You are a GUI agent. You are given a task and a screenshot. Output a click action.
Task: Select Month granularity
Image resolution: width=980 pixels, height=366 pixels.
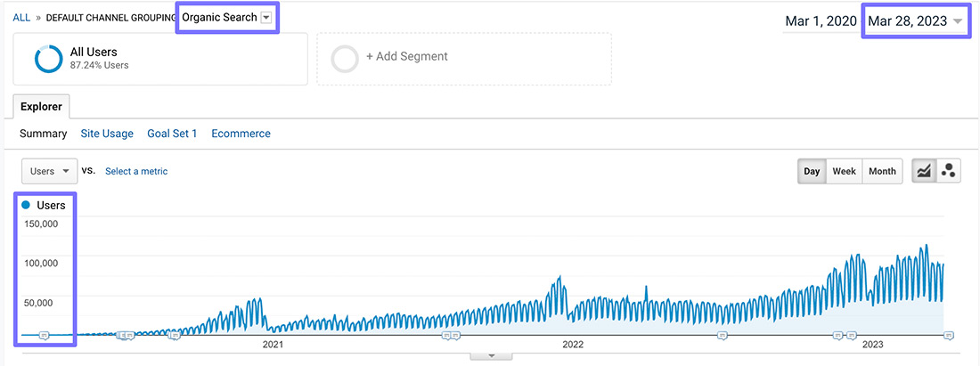pyautogui.click(x=882, y=171)
